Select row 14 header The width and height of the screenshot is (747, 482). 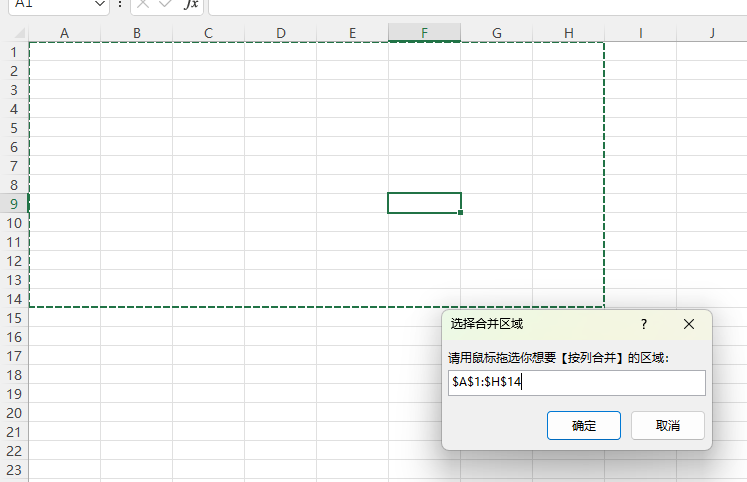(x=14, y=299)
